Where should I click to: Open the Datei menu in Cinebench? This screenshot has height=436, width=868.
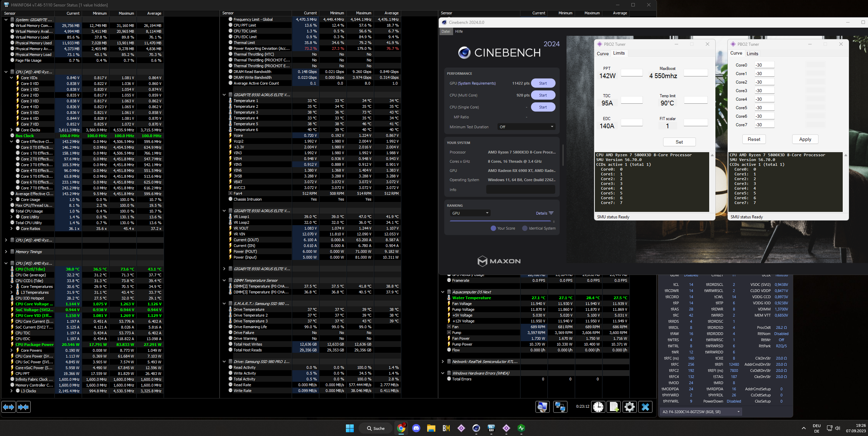point(446,31)
